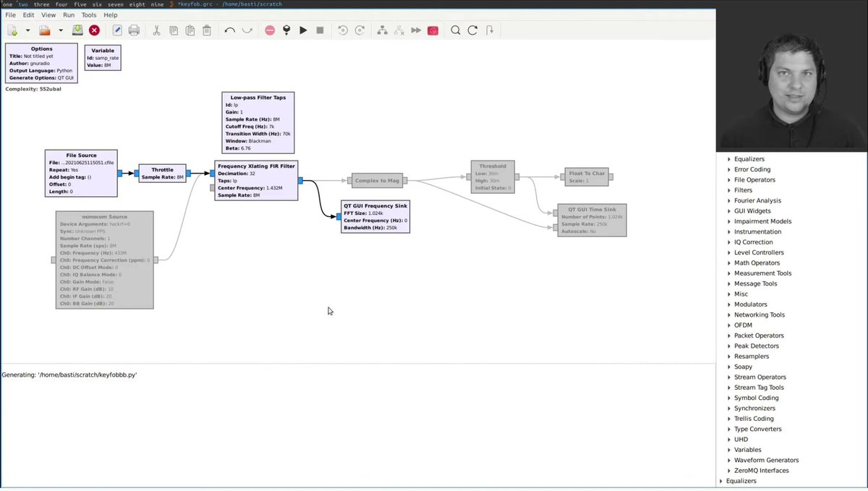Open the dropdown arrow beside the New icon

pyautogui.click(x=27, y=30)
